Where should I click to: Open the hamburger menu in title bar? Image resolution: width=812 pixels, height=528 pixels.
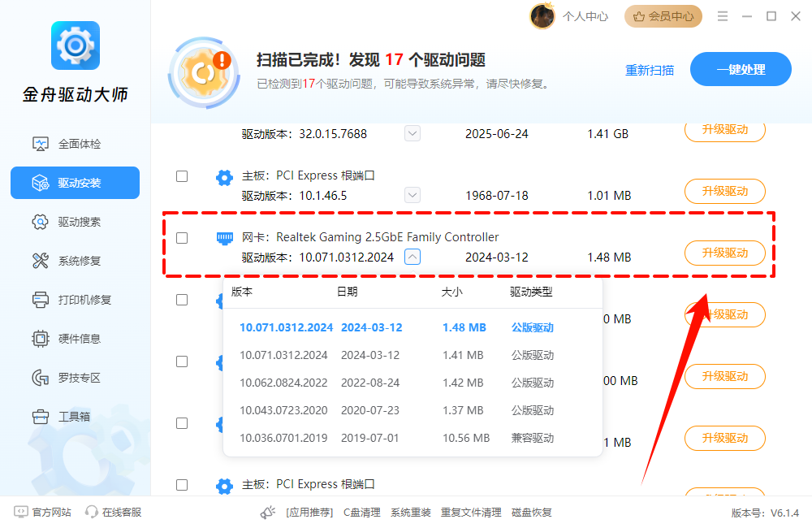click(721, 16)
